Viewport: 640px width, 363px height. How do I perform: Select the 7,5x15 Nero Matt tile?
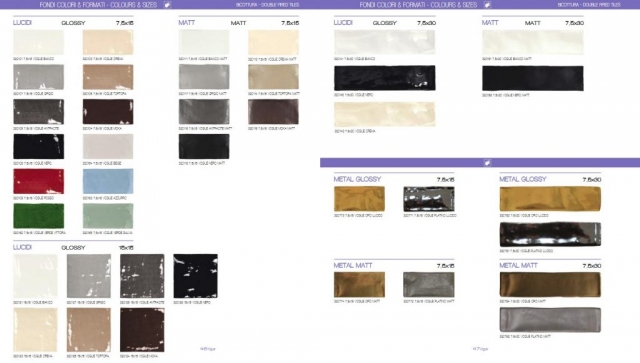tap(204, 147)
